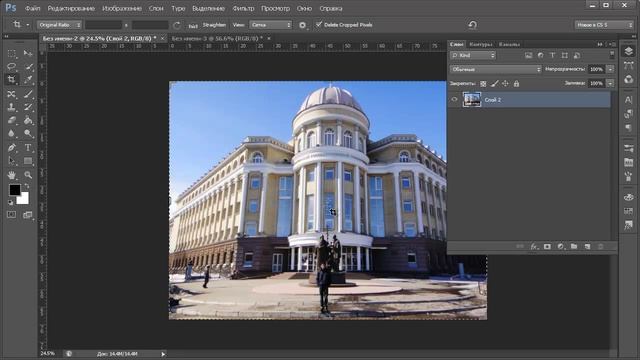Screen dimensions: 640x360
Task: Select the Crop tool in the toolbox
Action: click(x=11, y=80)
